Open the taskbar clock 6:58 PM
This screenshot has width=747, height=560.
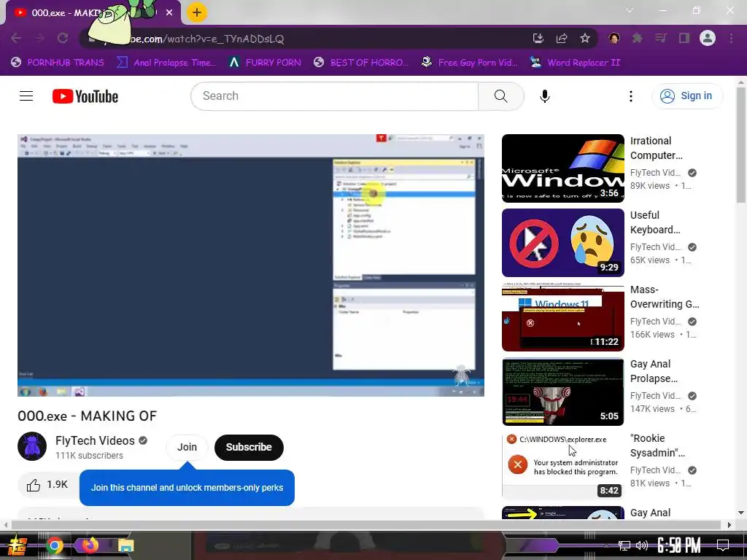click(679, 545)
